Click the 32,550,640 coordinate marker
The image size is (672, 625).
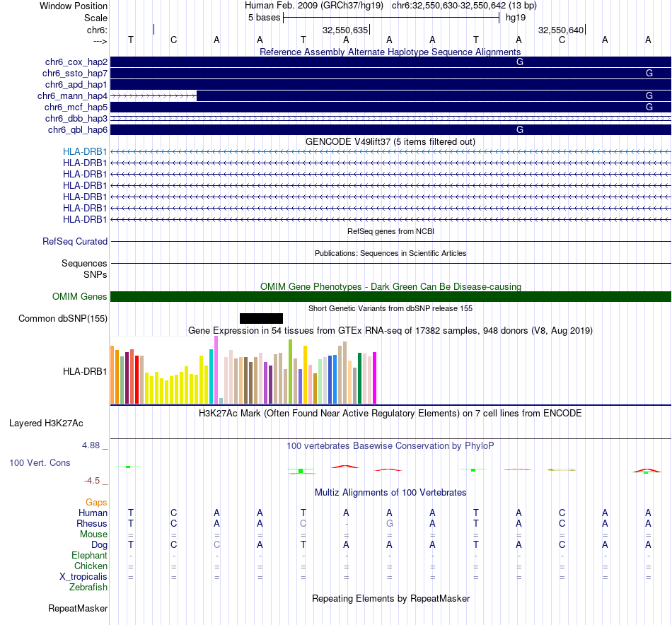point(561,30)
